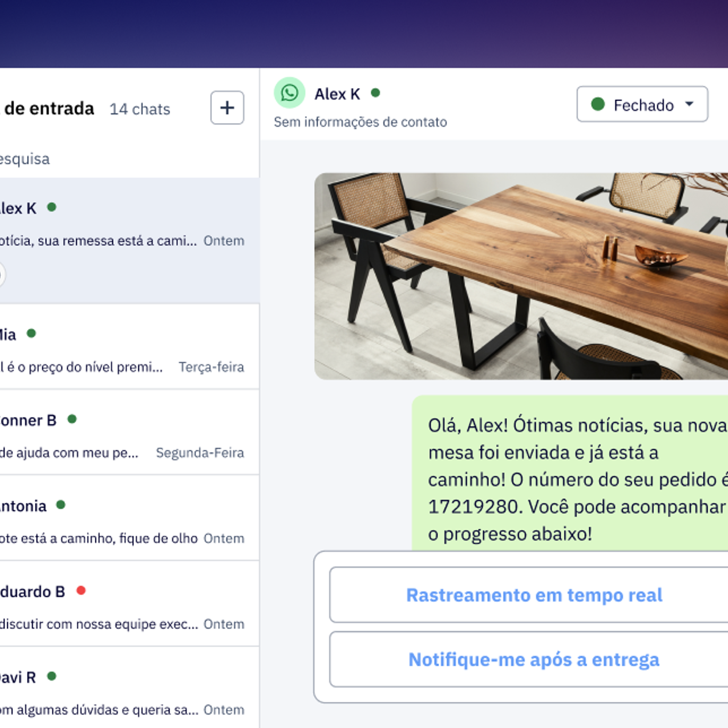728x728 pixels.
Task: Open the Fechado status dropdown
Action: coord(642,104)
